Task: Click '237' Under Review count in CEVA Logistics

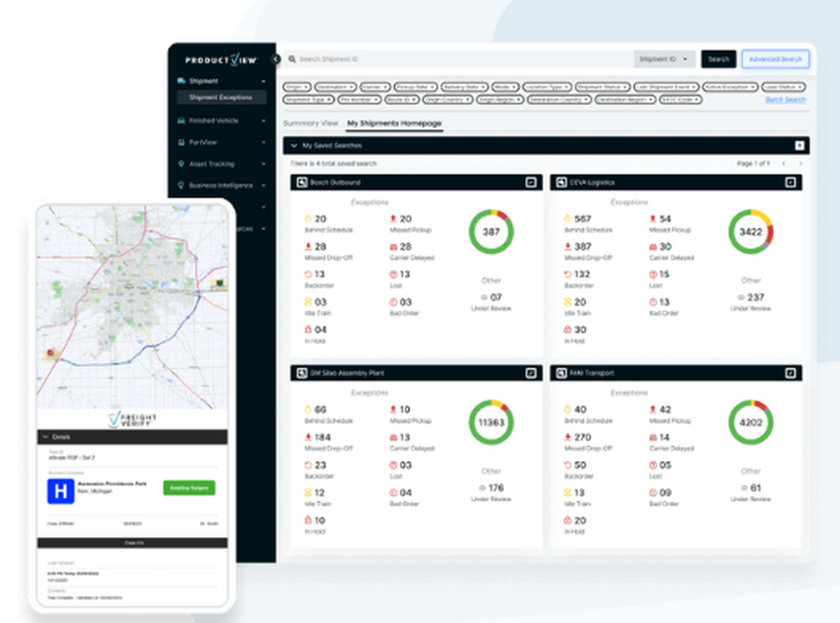Action: coord(756,297)
